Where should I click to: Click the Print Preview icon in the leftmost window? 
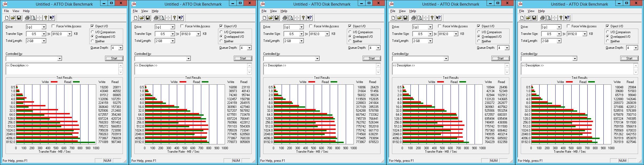point(33,18)
